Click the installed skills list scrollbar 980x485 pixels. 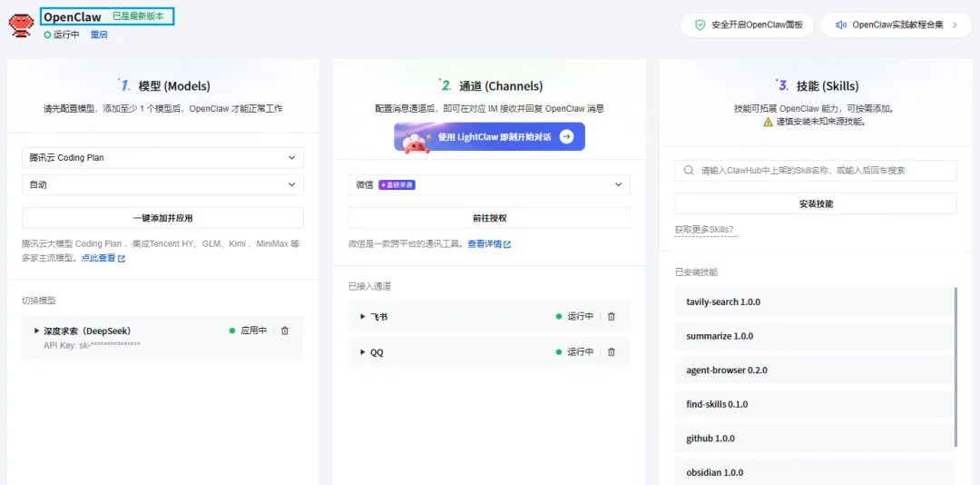point(955,367)
